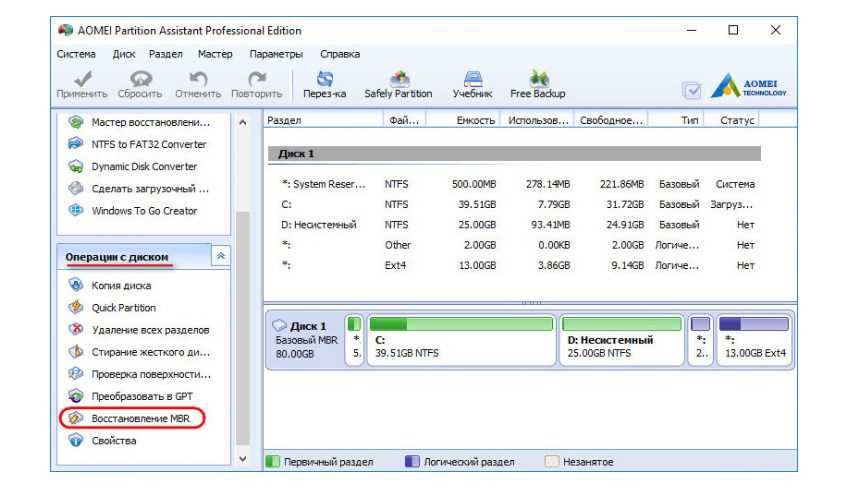843x492 pixels.
Task: Toggle the checkbox icon next to AOMEI logo
Action: 691,90
